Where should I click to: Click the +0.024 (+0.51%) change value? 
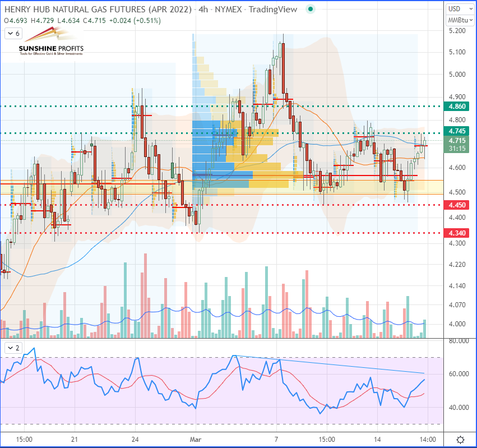135,21
